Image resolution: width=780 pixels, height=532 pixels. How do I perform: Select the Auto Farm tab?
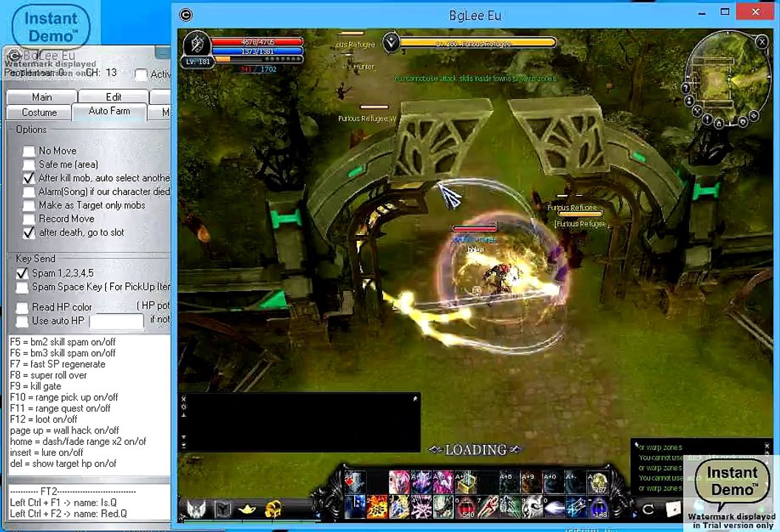pyautogui.click(x=109, y=112)
